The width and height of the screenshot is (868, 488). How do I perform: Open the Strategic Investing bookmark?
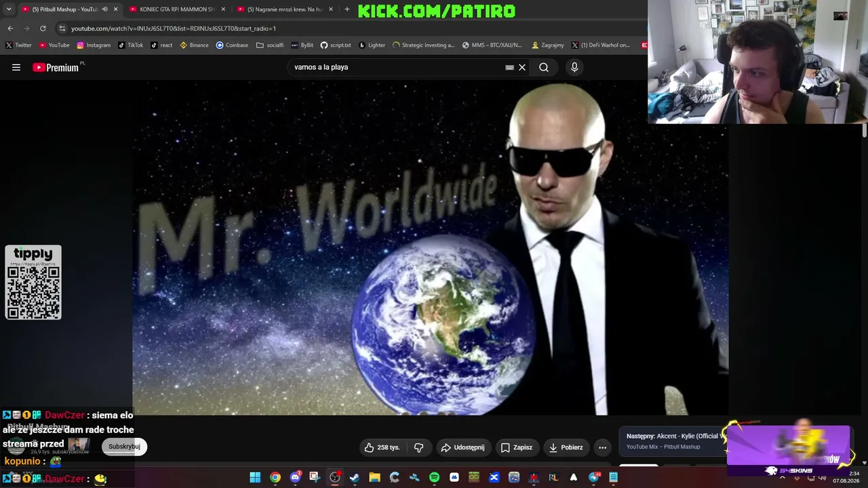point(423,45)
